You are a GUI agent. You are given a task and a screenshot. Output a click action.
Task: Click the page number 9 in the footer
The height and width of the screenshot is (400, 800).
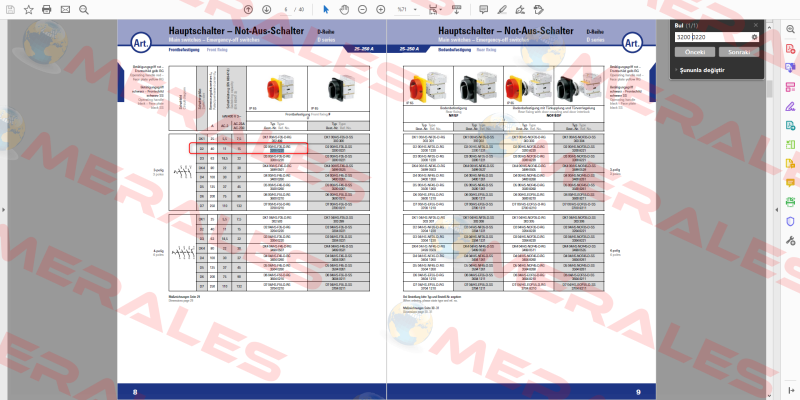[x=638, y=392]
